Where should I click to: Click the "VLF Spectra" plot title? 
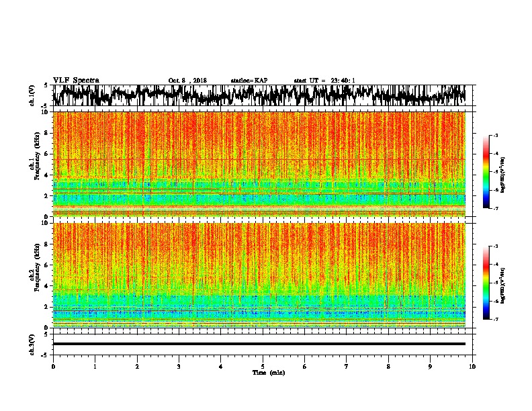pos(76,81)
